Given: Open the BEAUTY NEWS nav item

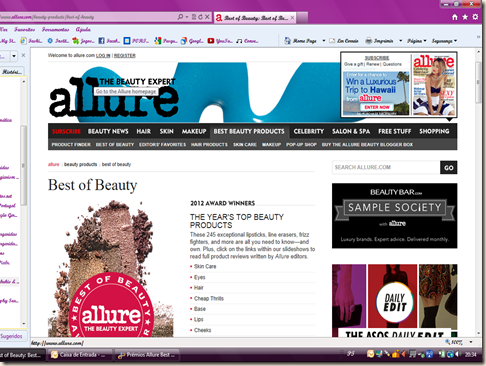Looking at the screenshot, I should click(x=108, y=131).
